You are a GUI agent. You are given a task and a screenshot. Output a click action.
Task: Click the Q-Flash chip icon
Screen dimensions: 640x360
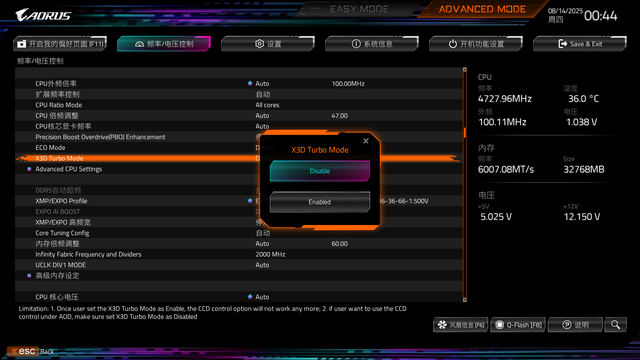[x=499, y=325]
